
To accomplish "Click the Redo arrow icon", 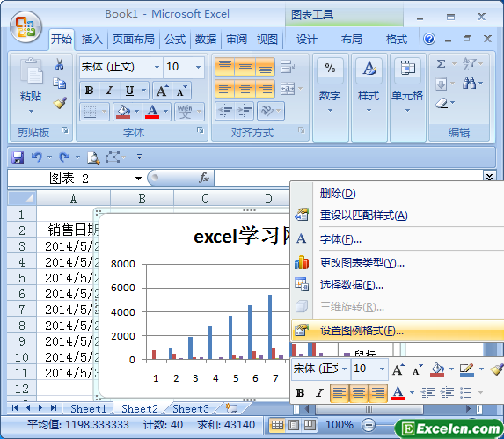I will tap(64, 157).
